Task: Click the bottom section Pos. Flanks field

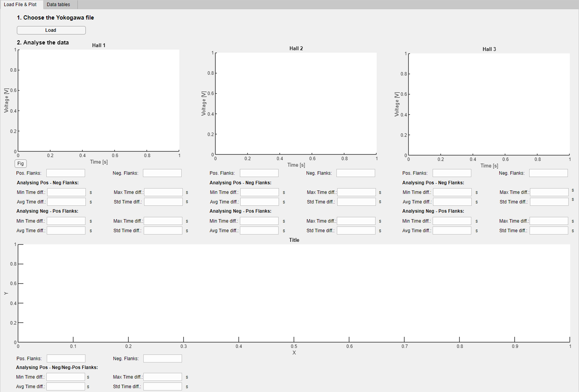Action: (x=66, y=359)
